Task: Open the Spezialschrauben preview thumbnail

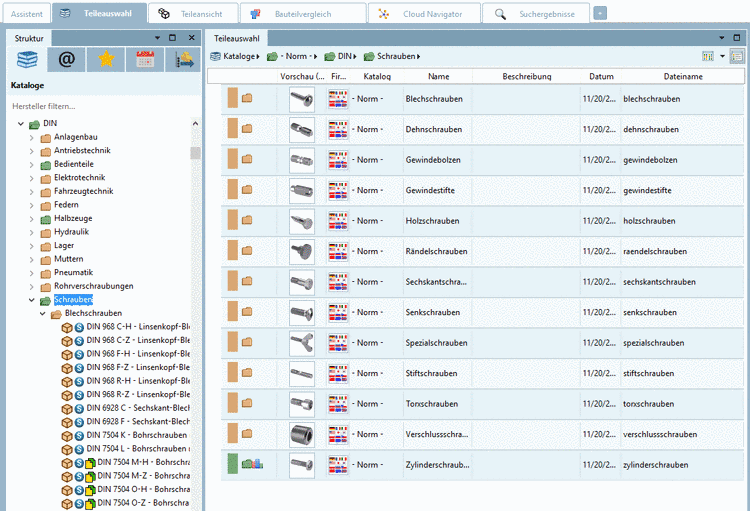Action: (302, 343)
